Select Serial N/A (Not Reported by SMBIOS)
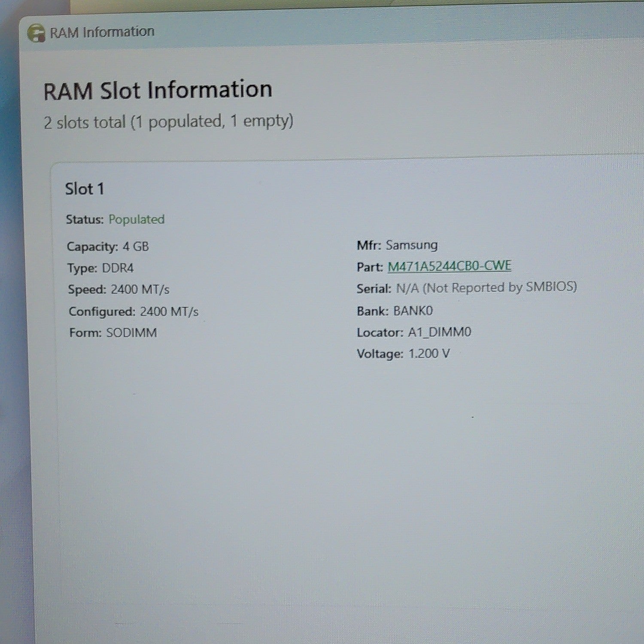 (x=486, y=287)
